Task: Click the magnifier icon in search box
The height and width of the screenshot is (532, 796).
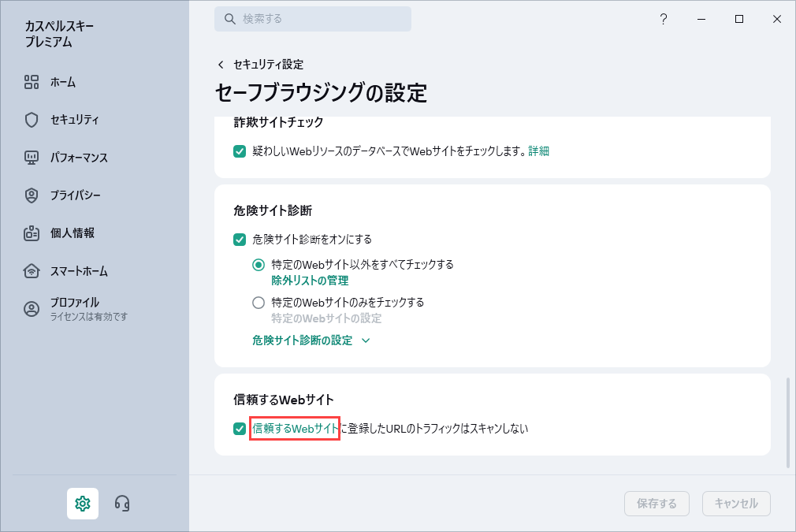Action: coord(230,19)
